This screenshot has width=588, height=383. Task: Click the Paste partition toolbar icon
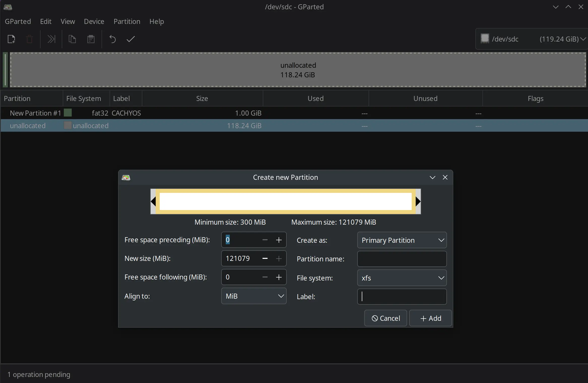point(91,39)
